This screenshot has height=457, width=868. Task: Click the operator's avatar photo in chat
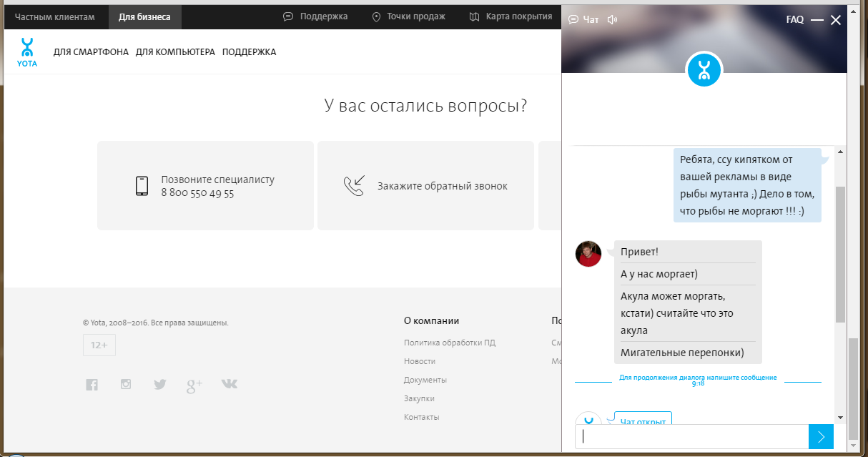(x=588, y=253)
